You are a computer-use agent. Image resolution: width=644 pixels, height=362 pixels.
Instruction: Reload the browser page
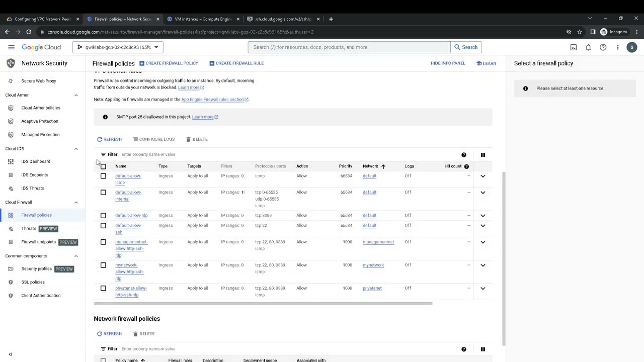(x=29, y=32)
